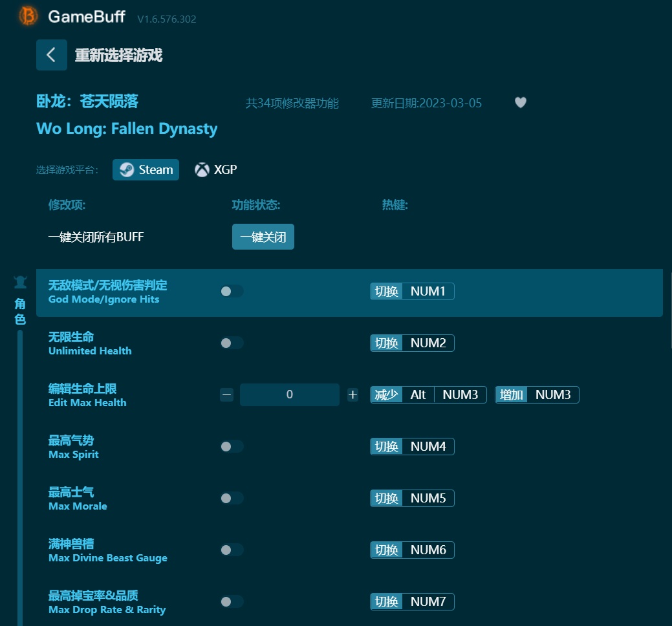Click the 增加 NUM3 increase hotkey box
Screen dimensions: 672x626
537,394
